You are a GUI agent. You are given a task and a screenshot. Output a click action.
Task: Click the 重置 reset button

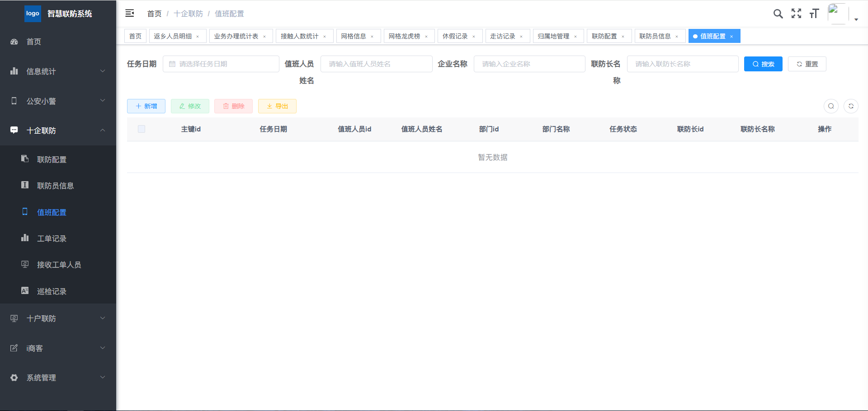click(807, 64)
